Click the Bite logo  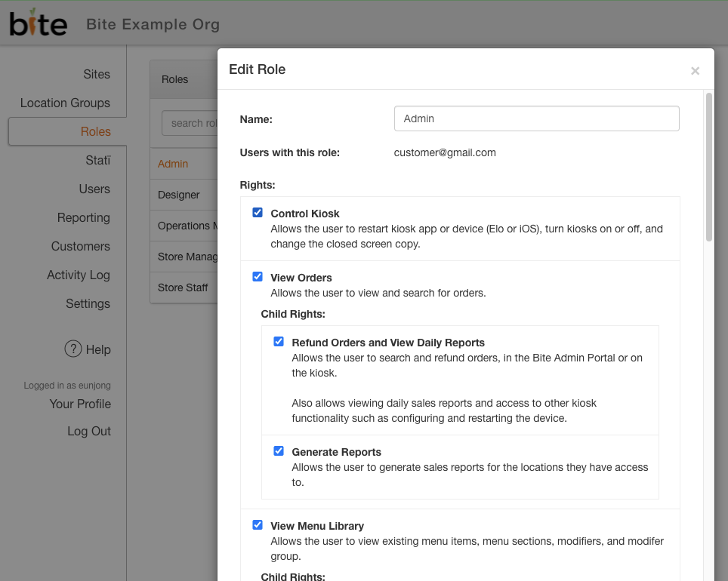(37, 23)
